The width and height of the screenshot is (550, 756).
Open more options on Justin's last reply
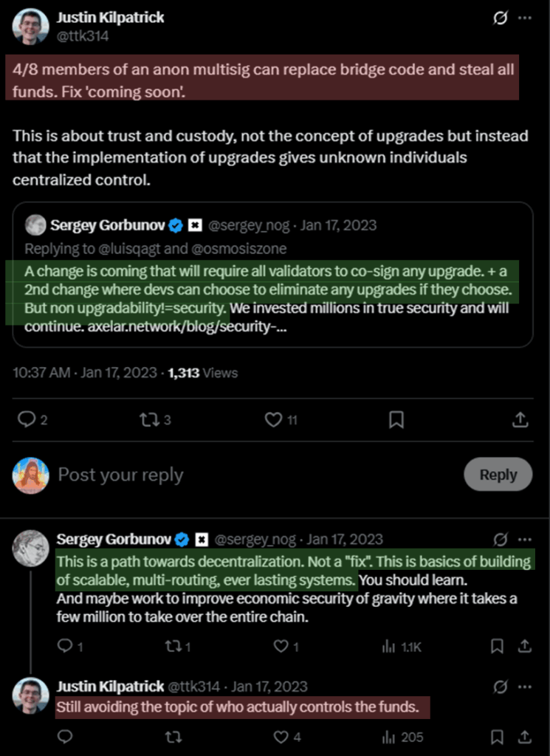(x=524, y=687)
